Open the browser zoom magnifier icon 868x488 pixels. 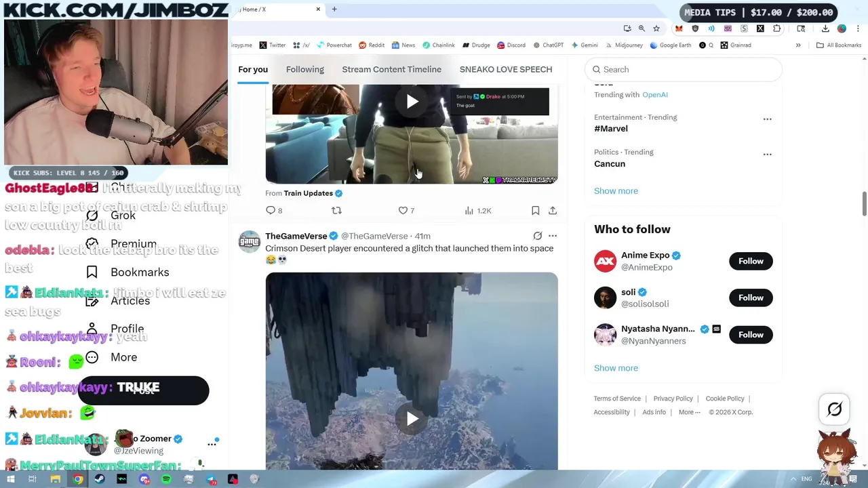(x=642, y=28)
